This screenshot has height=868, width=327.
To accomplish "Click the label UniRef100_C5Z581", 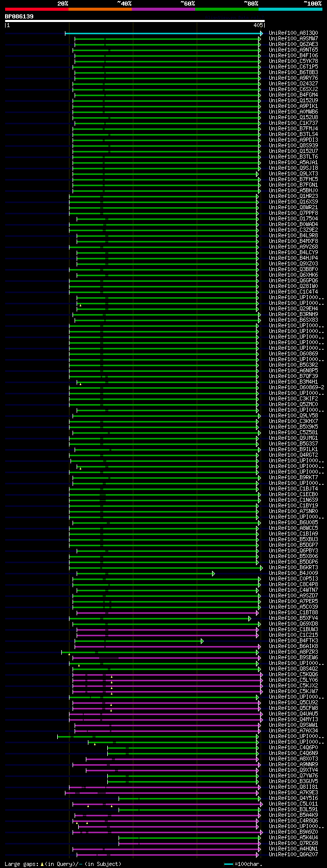I will click(x=293, y=433).
